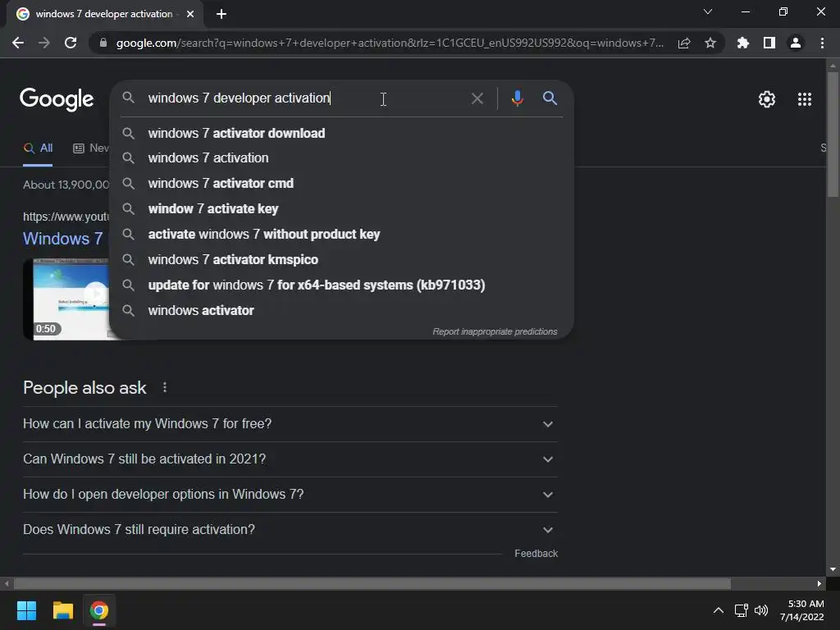Click the scroll-left arrow of horizontal scrollbar
840x630 pixels.
pos(7,583)
